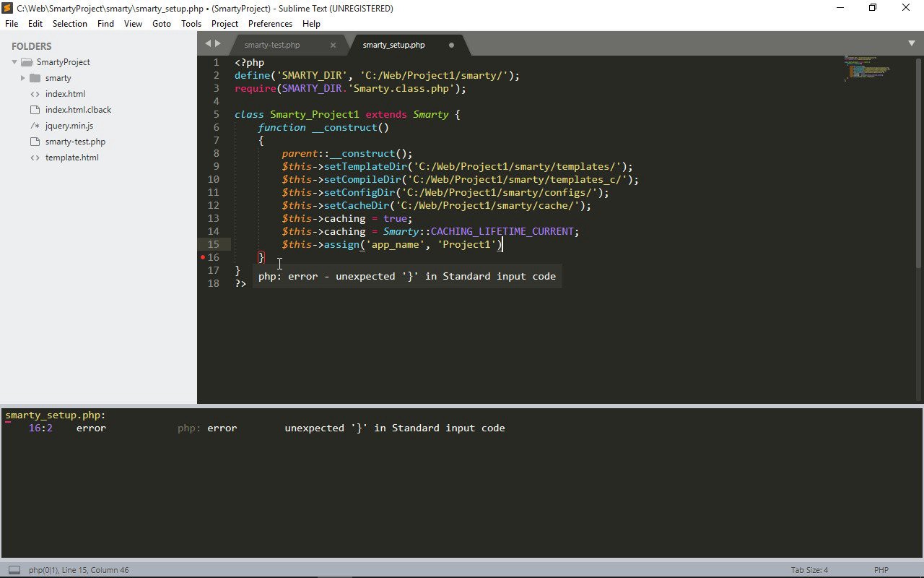This screenshot has width=924, height=578.
Task: Switch to smarty-test.php tab
Action: click(272, 45)
